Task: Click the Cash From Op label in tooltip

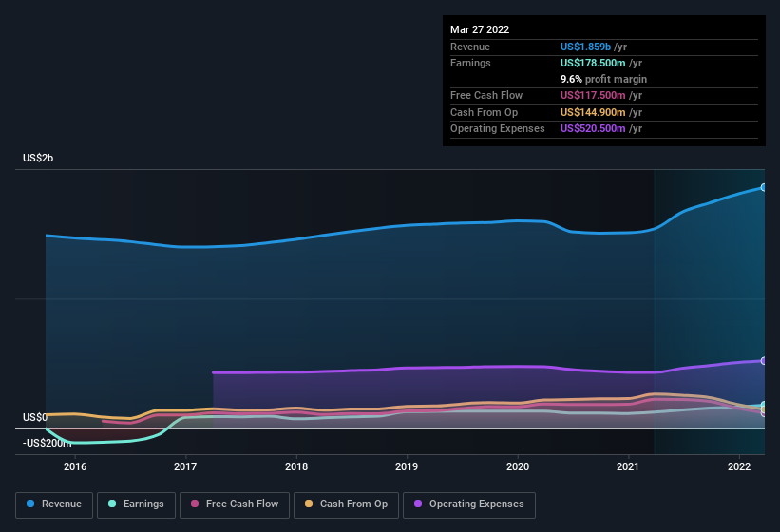Action: (x=484, y=112)
